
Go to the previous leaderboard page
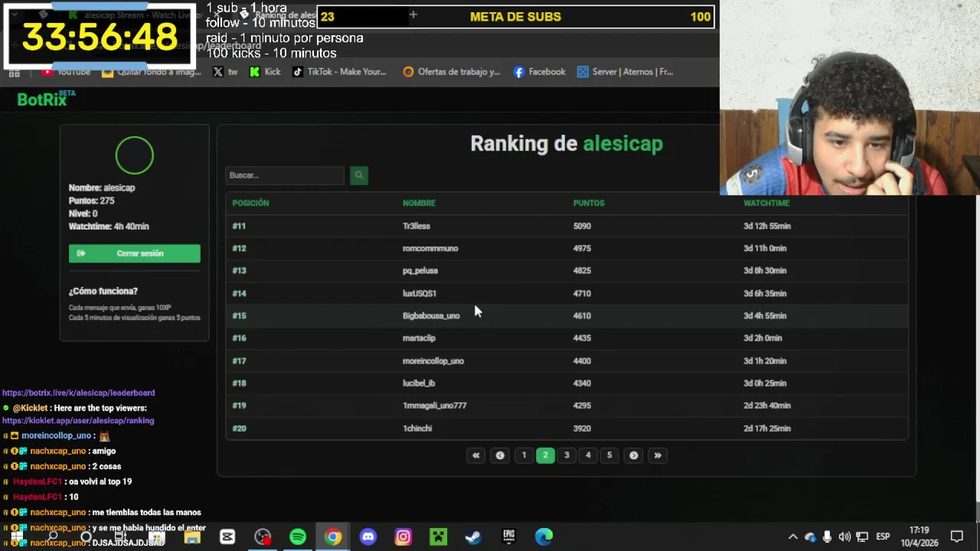pyautogui.click(x=500, y=455)
